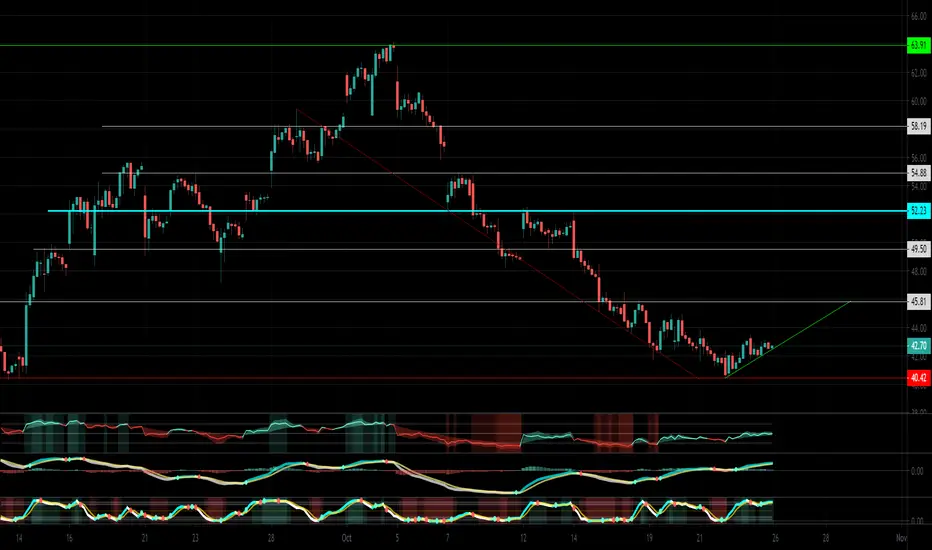
Task: Click the Nov label on time axis
Action: pyautogui.click(x=901, y=539)
